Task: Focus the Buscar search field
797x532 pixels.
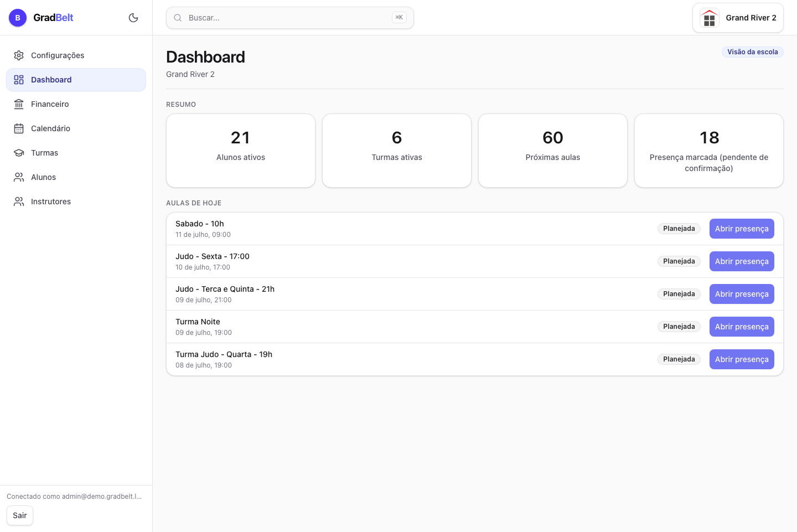Action: click(x=290, y=18)
